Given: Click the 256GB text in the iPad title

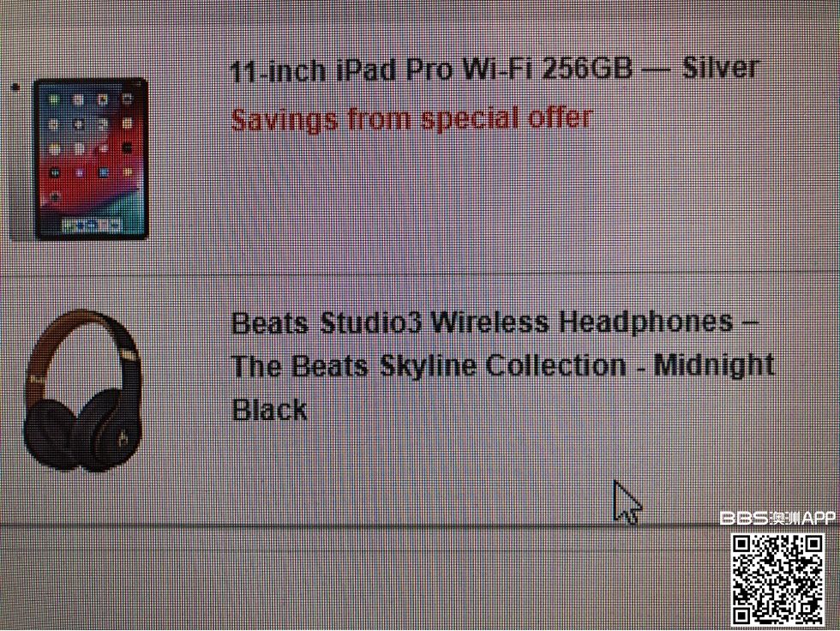Looking at the screenshot, I should click(587, 69).
